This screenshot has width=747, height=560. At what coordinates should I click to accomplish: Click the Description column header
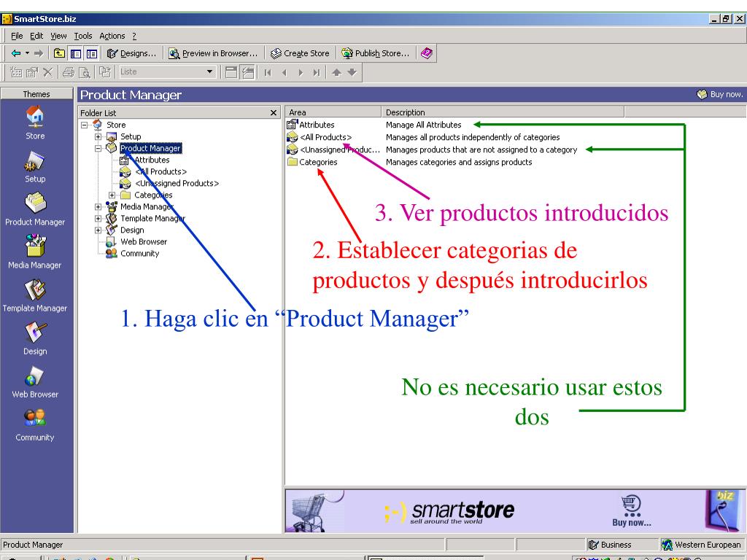point(503,112)
